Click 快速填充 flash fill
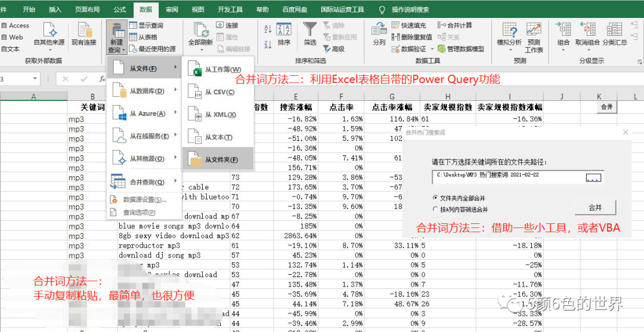Viewport: 644px width, 332px height. pos(409,25)
